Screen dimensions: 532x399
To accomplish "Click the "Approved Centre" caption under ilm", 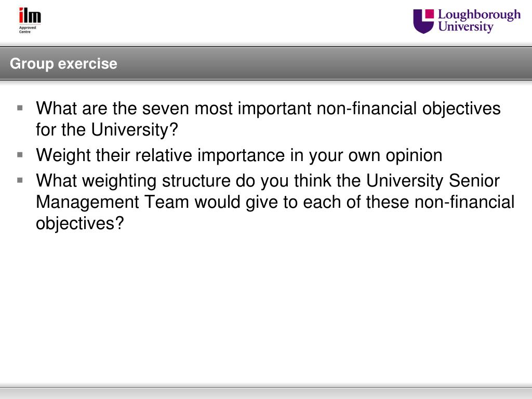I will [27, 30].
